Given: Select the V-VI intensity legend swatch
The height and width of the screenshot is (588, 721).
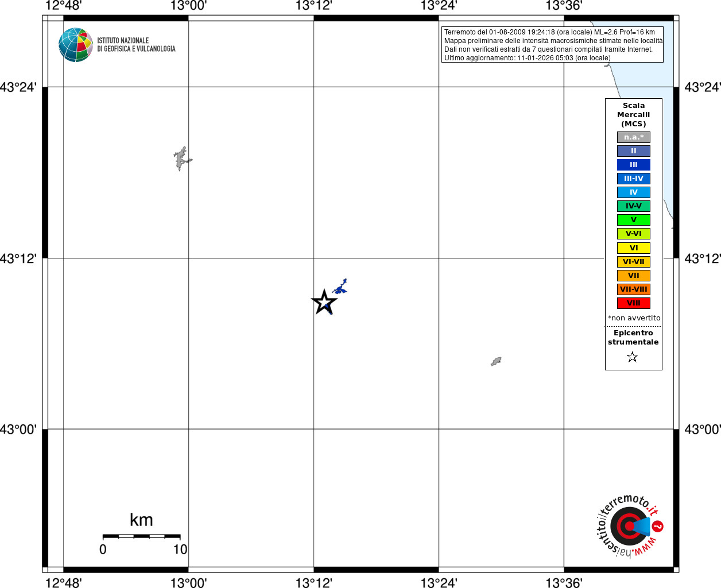Looking at the screenshot, I should [634, 234].
